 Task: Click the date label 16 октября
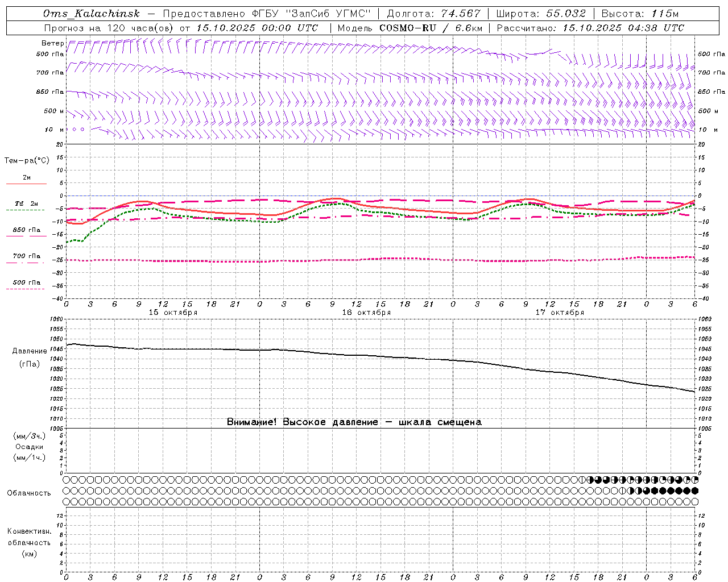(366, 313)
